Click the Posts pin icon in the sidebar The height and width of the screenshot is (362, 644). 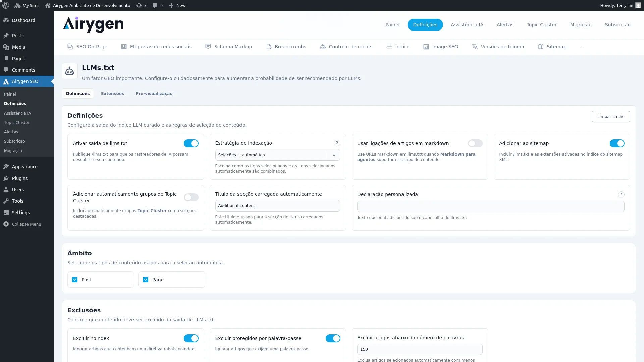pos(6,36)
